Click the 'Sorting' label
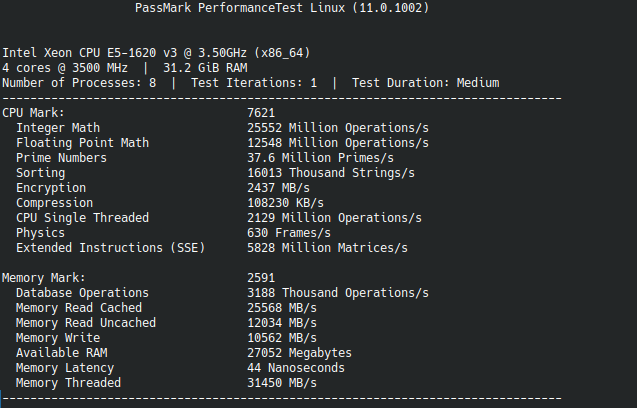 coord(40,173)
